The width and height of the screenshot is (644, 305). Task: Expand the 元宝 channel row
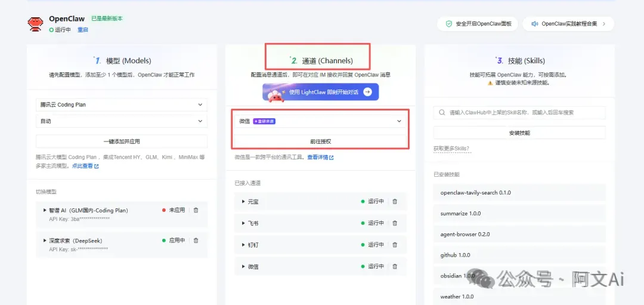coord(243,201)
